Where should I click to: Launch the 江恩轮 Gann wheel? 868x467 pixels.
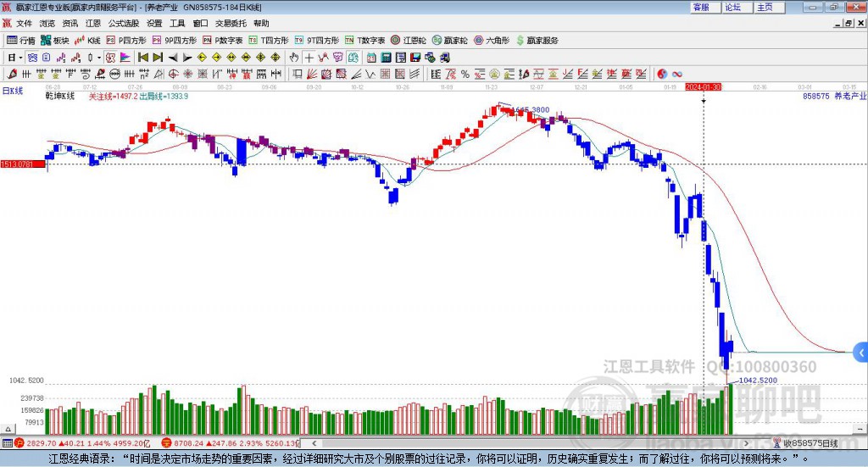click(x=409, y=41)
